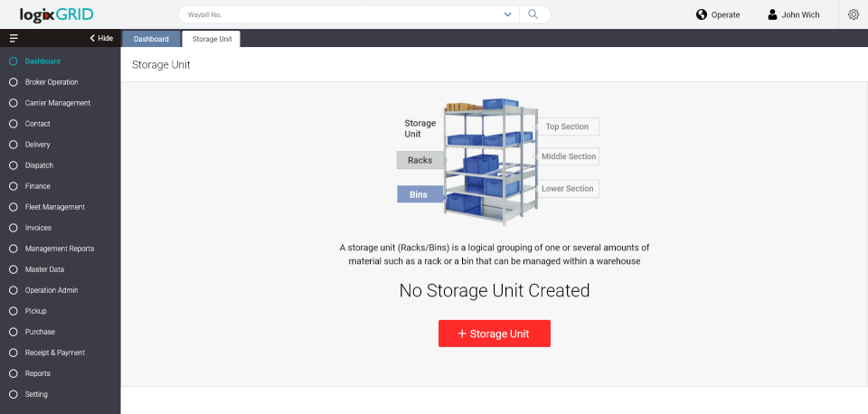Click the circle icon beside Carrier Management
This screenshot has height=414, width=868.
tap(14, 103)
